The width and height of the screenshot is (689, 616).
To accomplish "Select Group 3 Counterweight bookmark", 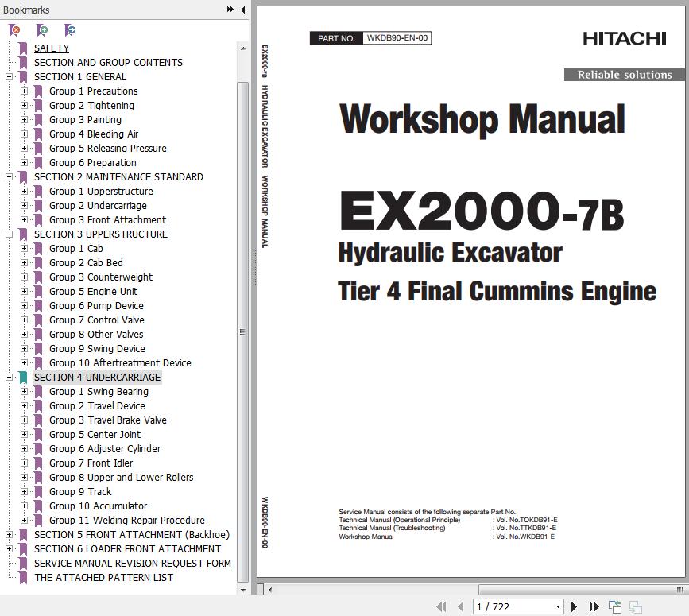I will click(101, 277).
